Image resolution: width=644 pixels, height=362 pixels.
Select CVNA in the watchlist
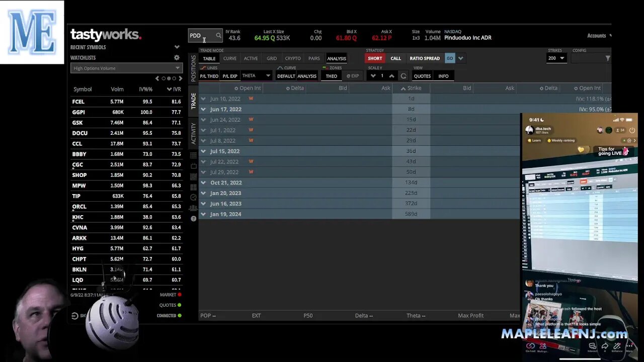tap(126, 227)
